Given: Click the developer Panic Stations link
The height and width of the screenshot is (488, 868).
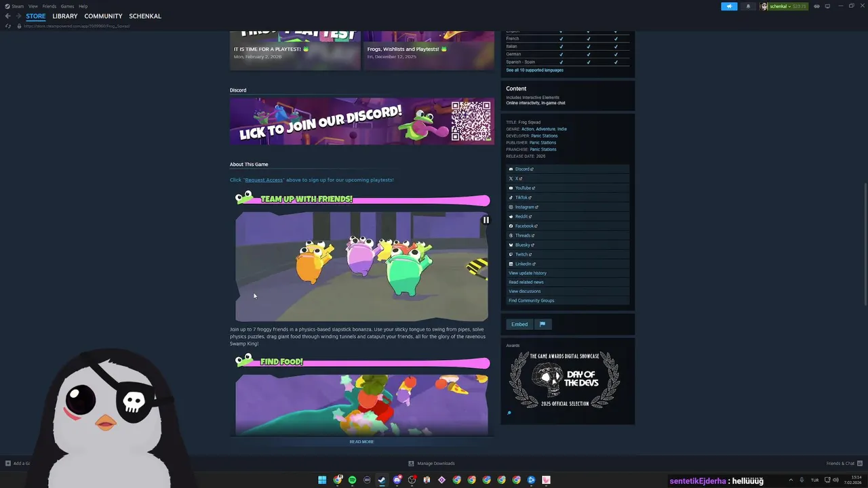Looking at the screenshot, I should [544, 136].
